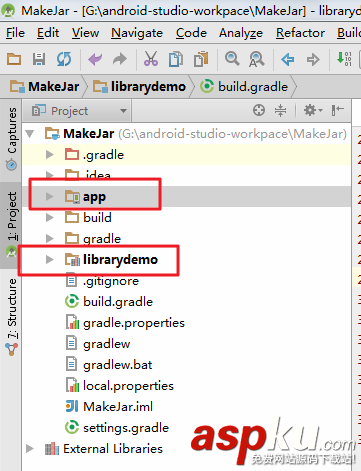Screen dimensions: 361x471
Task: Open the Project panel settings gear
Action: 313,110
